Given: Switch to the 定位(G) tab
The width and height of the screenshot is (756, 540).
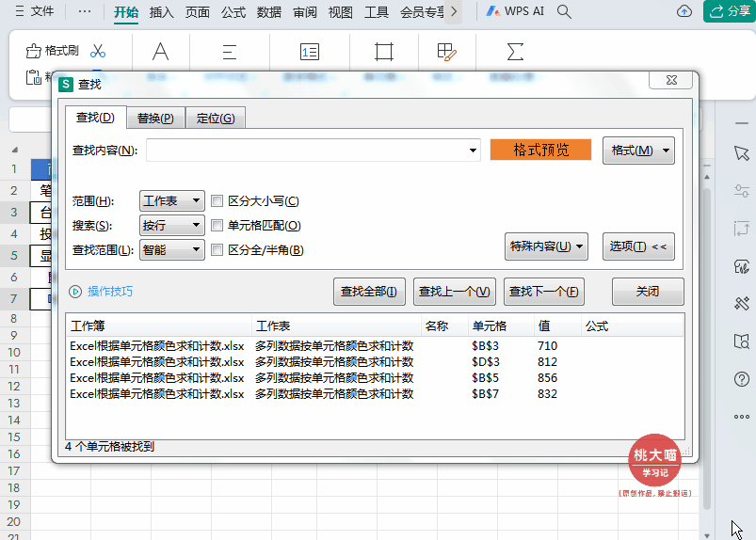Looking at the screenshot, I should (216, 118).
